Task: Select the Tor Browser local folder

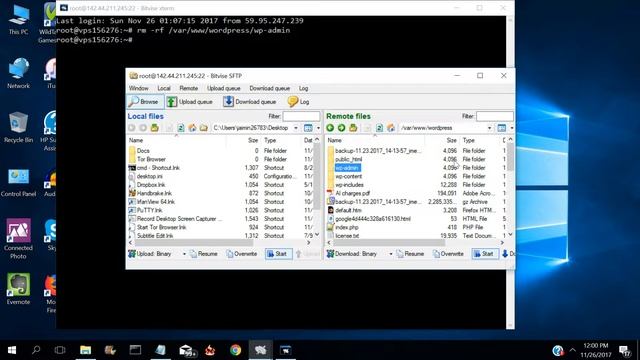Action: click(151, 159)
